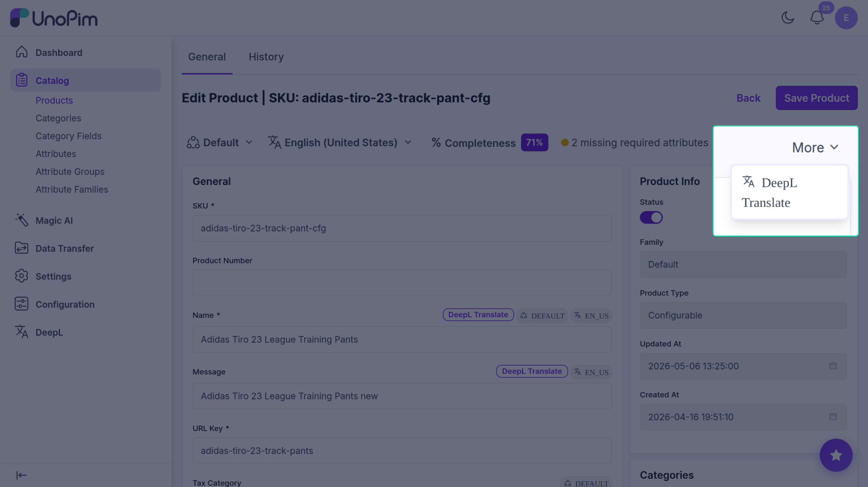Click the 2 missing required attributes notice
868x487 pixels.
pyautogui.click(x=634, y=143)
